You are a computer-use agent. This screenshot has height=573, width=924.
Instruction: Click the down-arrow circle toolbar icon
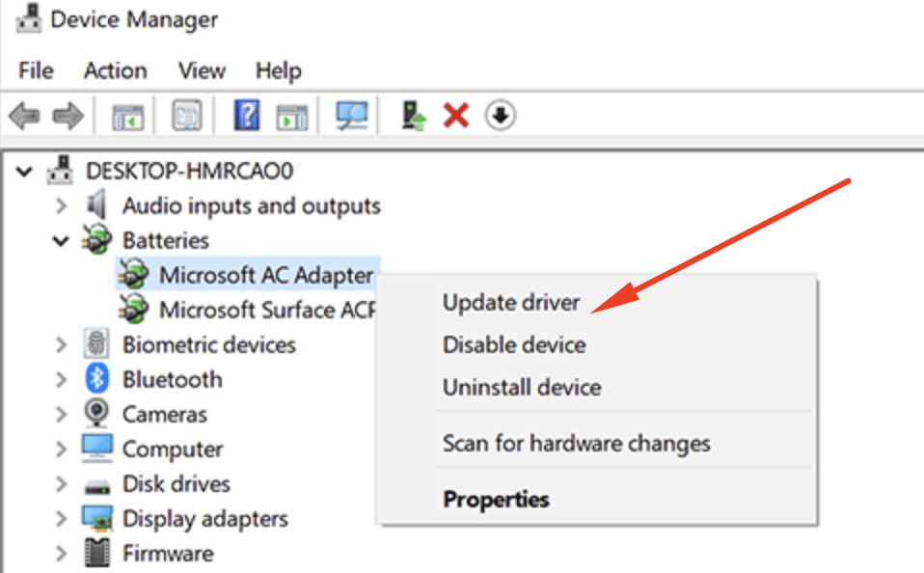click(x=500, y=117)
